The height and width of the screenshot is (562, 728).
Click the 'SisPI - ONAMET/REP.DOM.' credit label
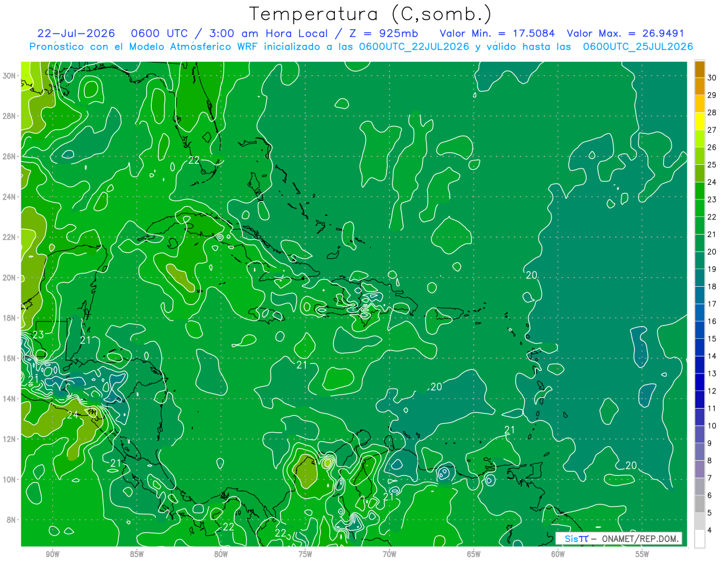coord(619,538)
